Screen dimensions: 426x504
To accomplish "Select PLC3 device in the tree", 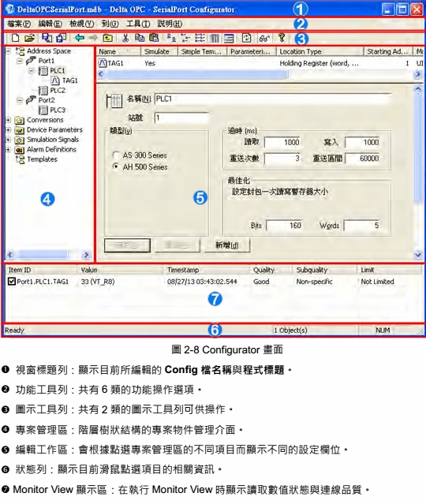I will pos(58,110).
